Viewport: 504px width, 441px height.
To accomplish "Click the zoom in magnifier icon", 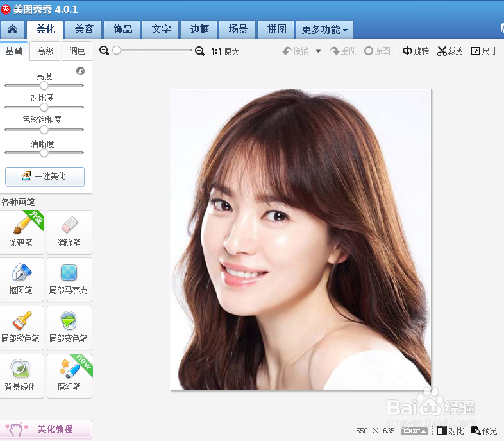I will coord(199,51).
